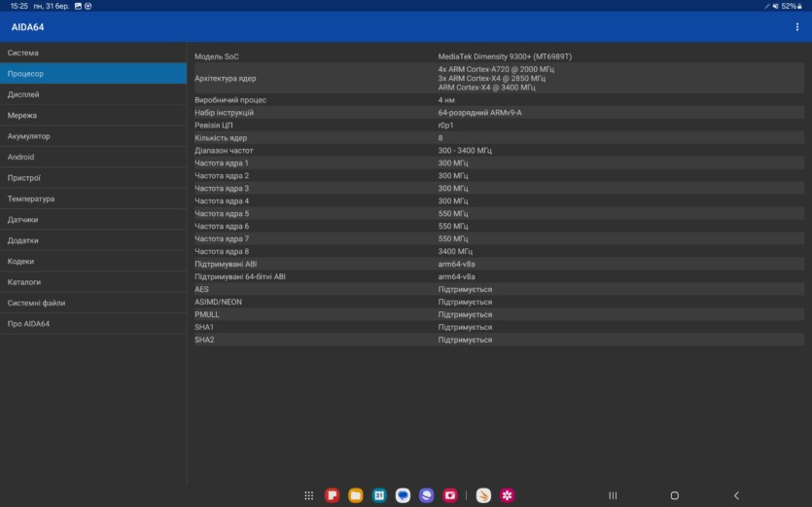This screenshot has height=507, width=812.
Task: Select the 3400 МГц value for core 8
Action: 455,251
